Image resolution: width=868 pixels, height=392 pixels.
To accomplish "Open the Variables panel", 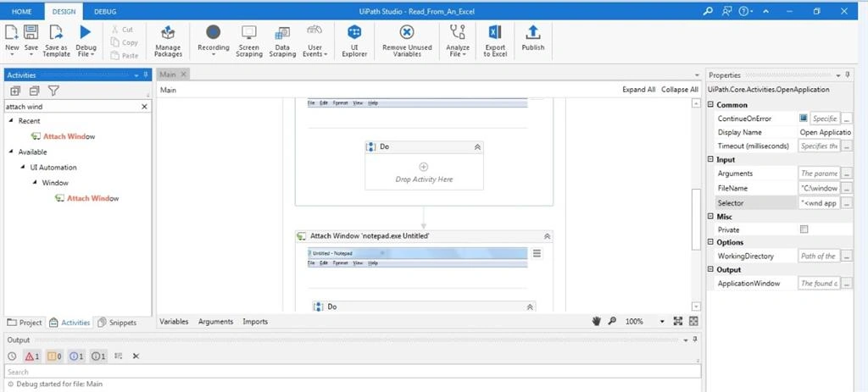I will tap(174, 321).
